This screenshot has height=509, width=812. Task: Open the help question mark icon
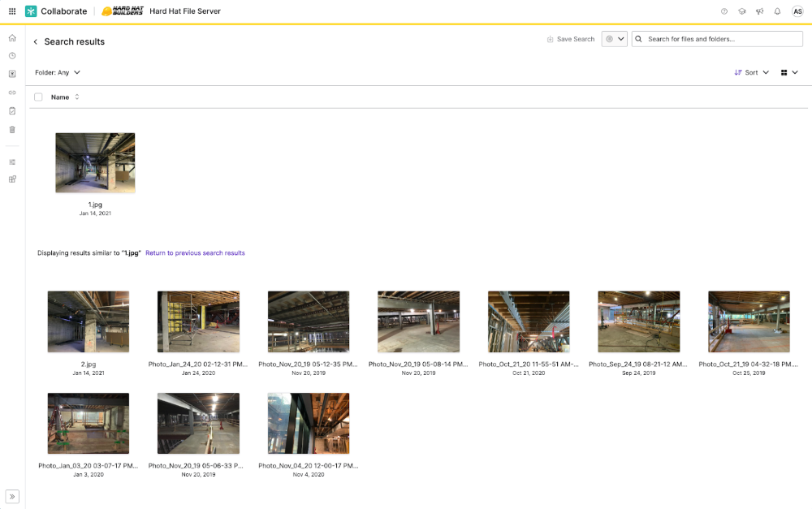pos(724,11)
